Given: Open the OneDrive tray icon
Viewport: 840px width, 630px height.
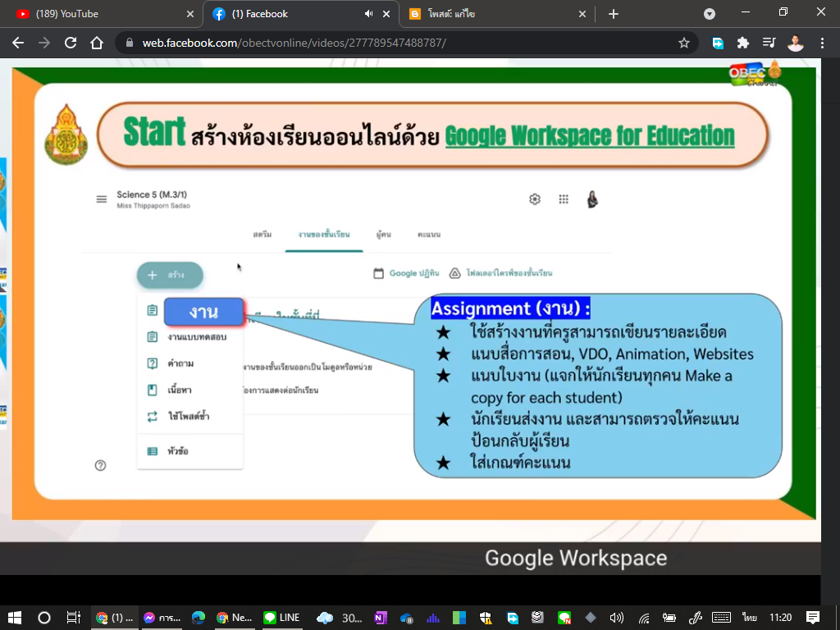Looking at the screenshot, I should [x=407, y=618].
